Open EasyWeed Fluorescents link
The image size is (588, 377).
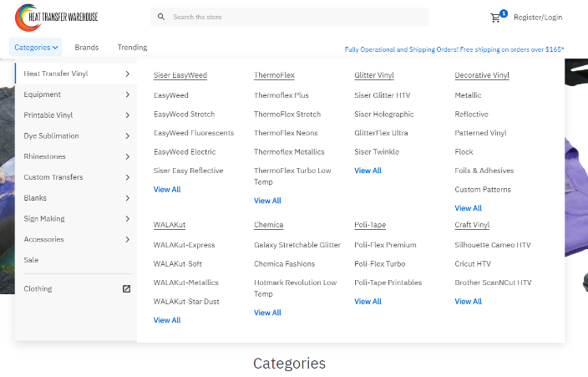click(194, 133)
